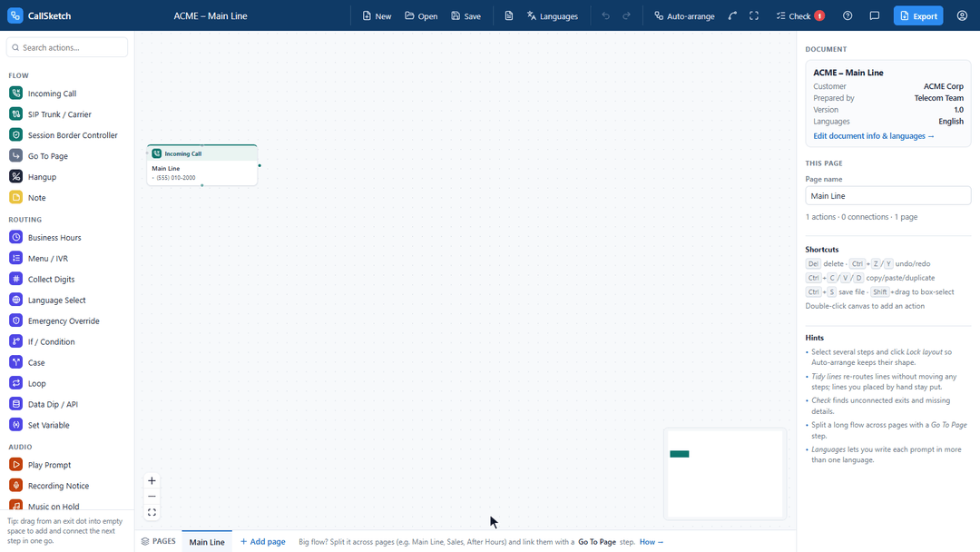Open the Languages menu
The image size is (980, 552).
click(x=553, y=15)
